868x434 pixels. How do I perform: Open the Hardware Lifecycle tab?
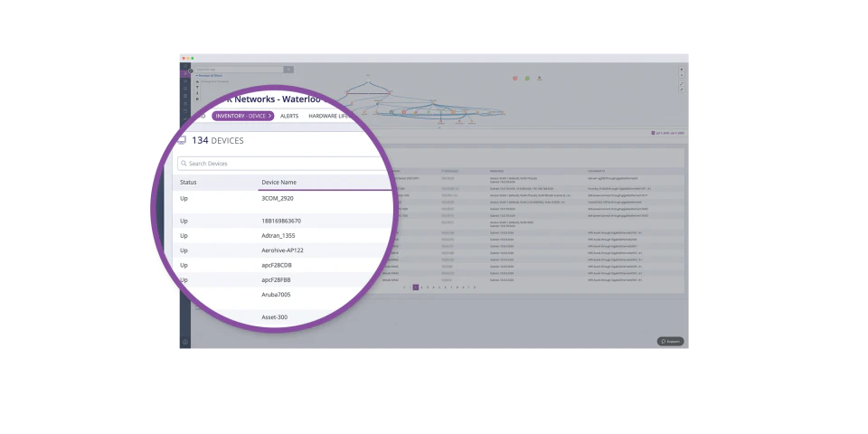[x=331, y=116]
